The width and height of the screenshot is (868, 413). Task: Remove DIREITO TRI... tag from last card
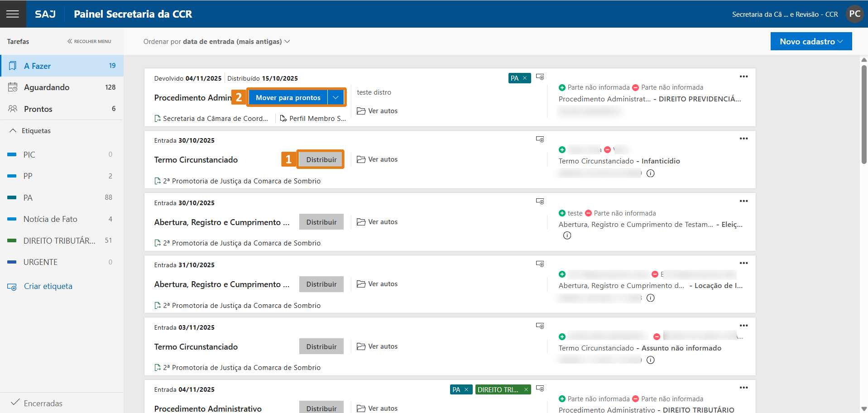(x=526, y=390)
